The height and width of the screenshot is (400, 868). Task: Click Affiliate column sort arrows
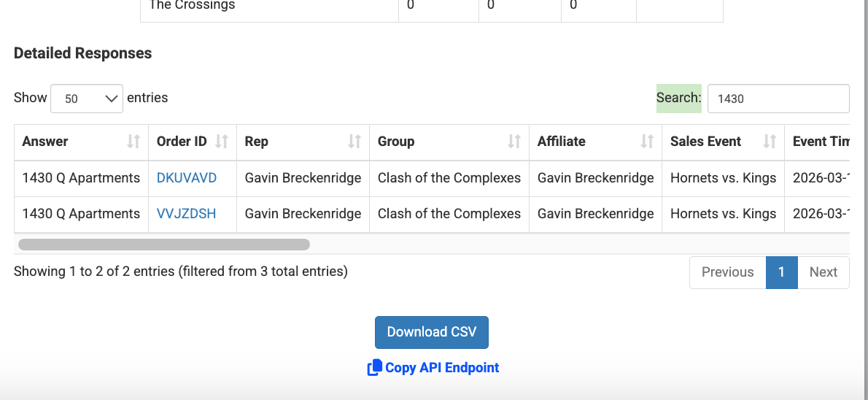[647, 142]
